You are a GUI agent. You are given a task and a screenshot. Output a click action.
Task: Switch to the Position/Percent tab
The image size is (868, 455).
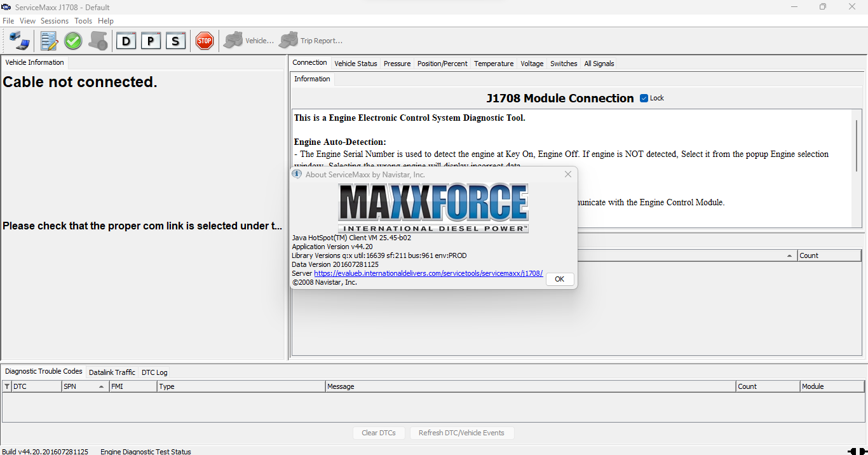[x=442, y=64]
